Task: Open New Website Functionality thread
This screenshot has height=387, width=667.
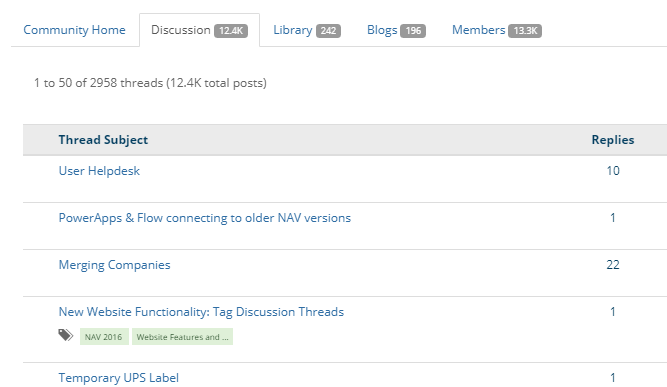Action: [201, 312]
